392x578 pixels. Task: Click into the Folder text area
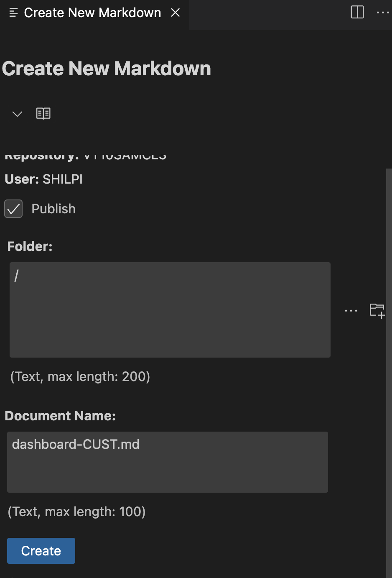coord(170,309)
